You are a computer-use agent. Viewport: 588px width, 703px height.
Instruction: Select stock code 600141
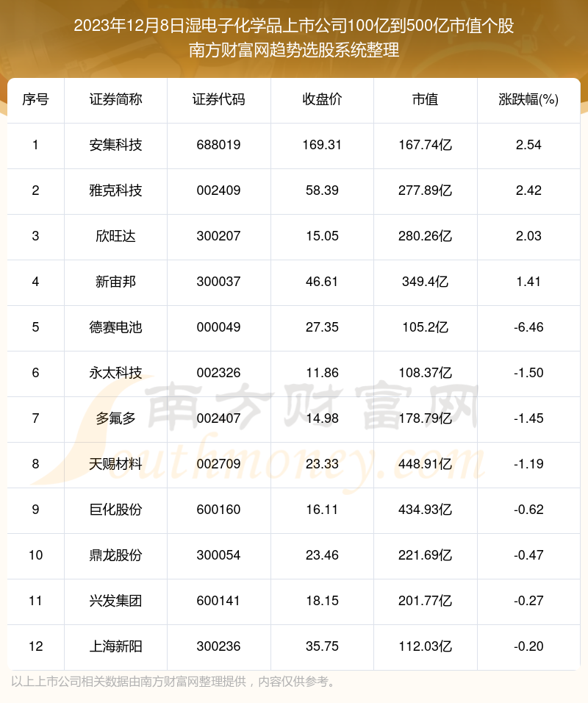(219, 601)
